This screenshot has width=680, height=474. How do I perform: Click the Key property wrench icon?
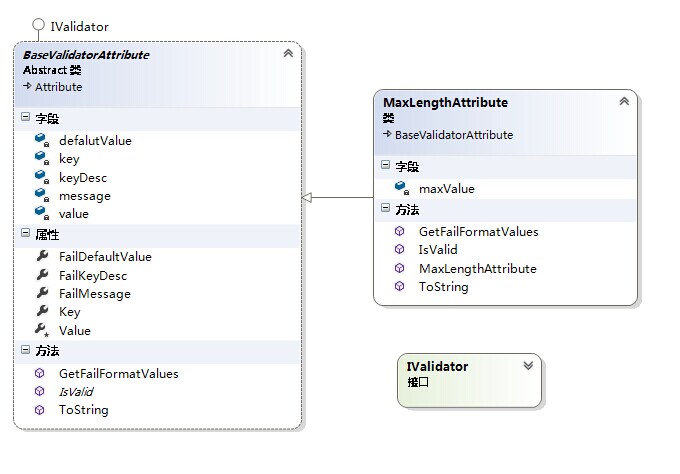coord(42,311)
